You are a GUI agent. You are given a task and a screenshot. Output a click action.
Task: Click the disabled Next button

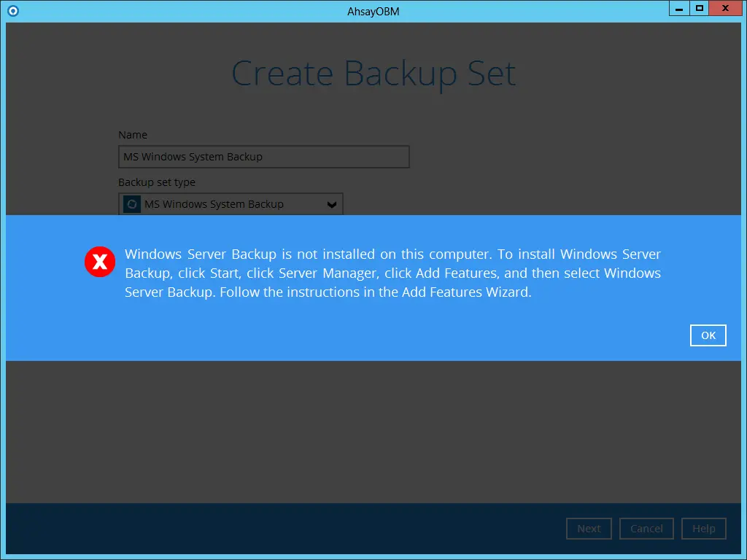point(589,528)
